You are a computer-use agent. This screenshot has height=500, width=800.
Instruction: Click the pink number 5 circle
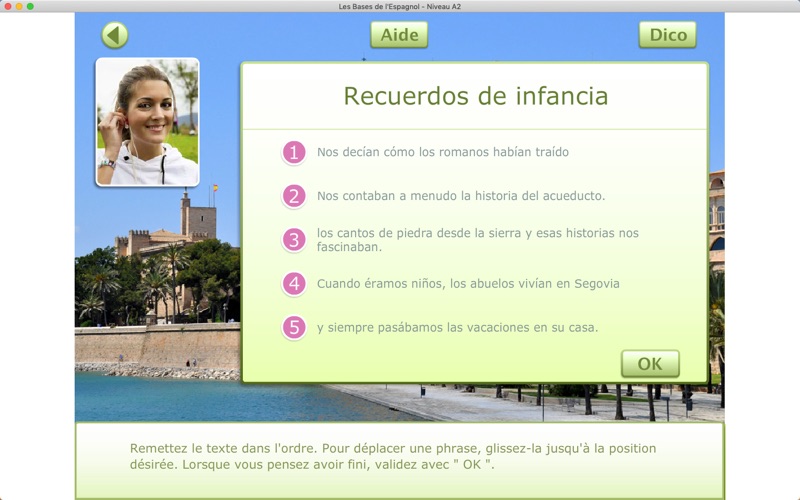(293, 327)
